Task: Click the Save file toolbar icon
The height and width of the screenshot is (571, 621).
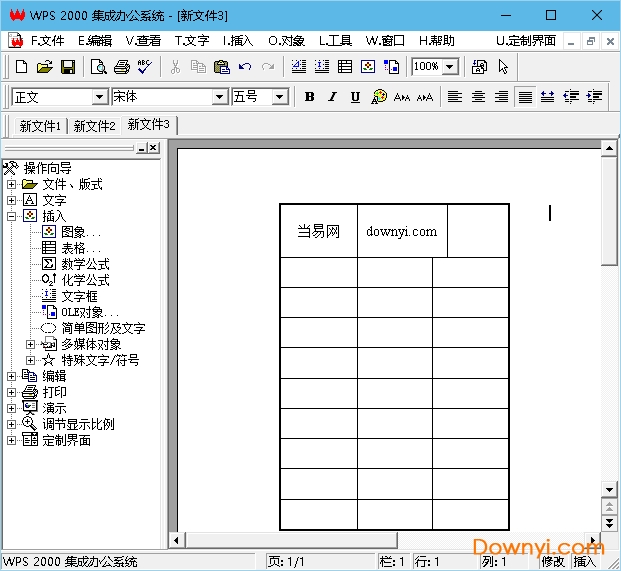Action: tap(68, 67)
